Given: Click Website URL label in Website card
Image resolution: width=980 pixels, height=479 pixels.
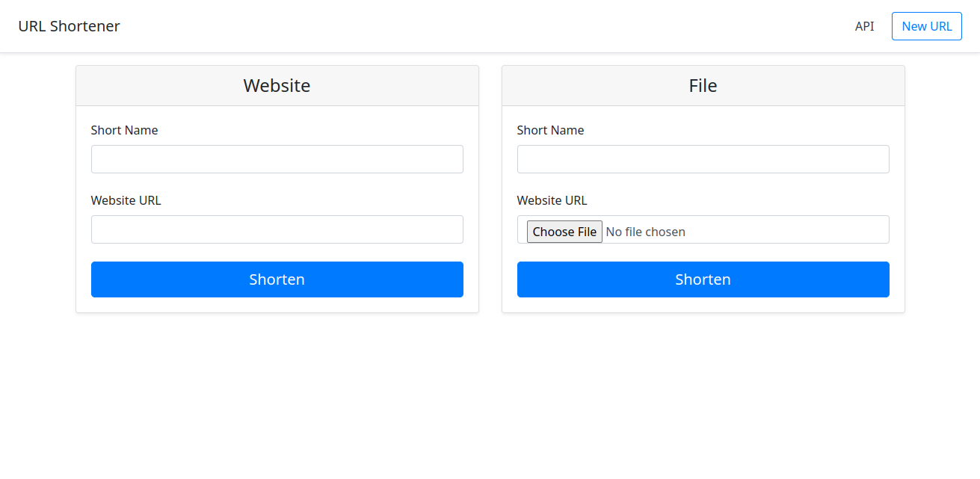Looking at the screenshot, I should (126, 200).
